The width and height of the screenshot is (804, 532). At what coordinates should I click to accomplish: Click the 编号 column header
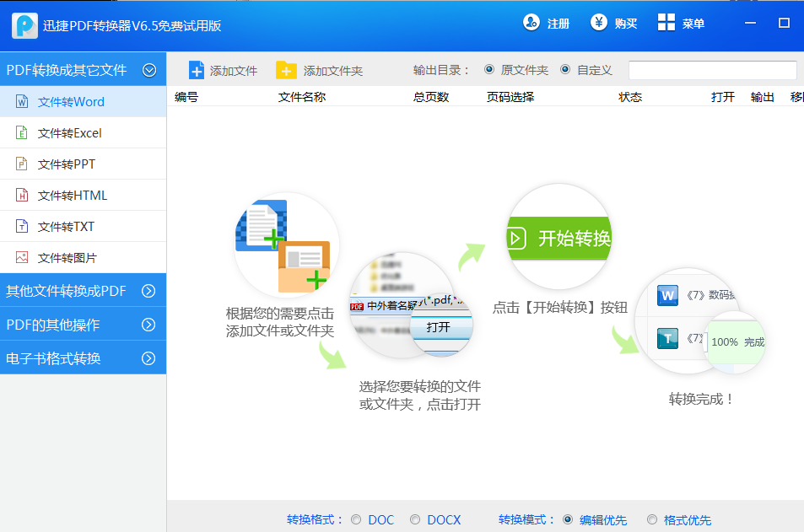pos(186,97)
